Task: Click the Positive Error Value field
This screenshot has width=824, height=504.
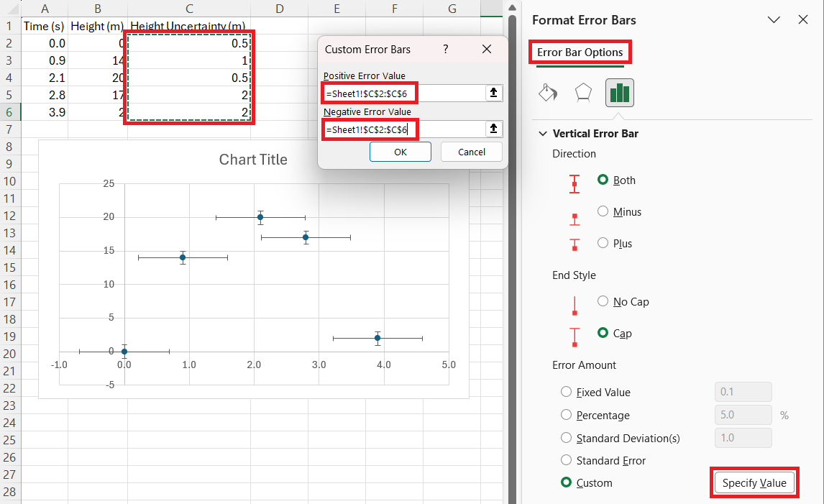Action: tap(405, 93)
